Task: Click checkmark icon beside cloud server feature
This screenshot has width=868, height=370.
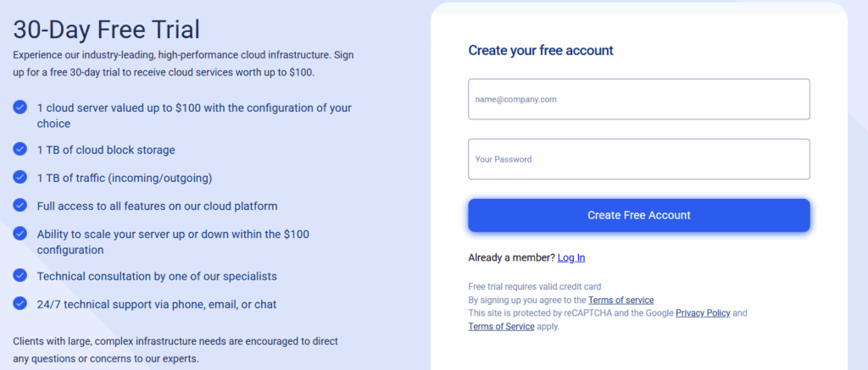Action: point(20,108)
